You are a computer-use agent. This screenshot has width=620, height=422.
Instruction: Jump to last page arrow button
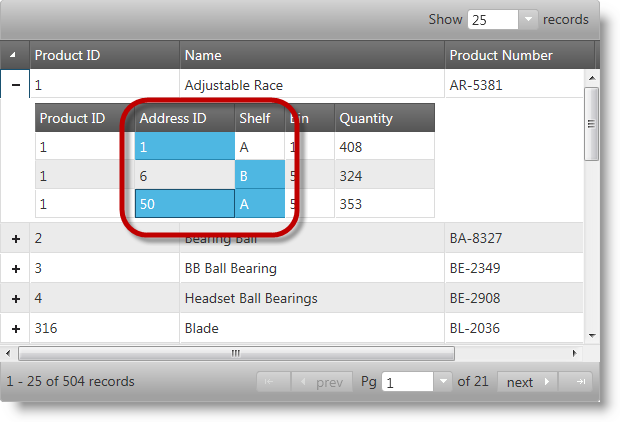point(577,382)
